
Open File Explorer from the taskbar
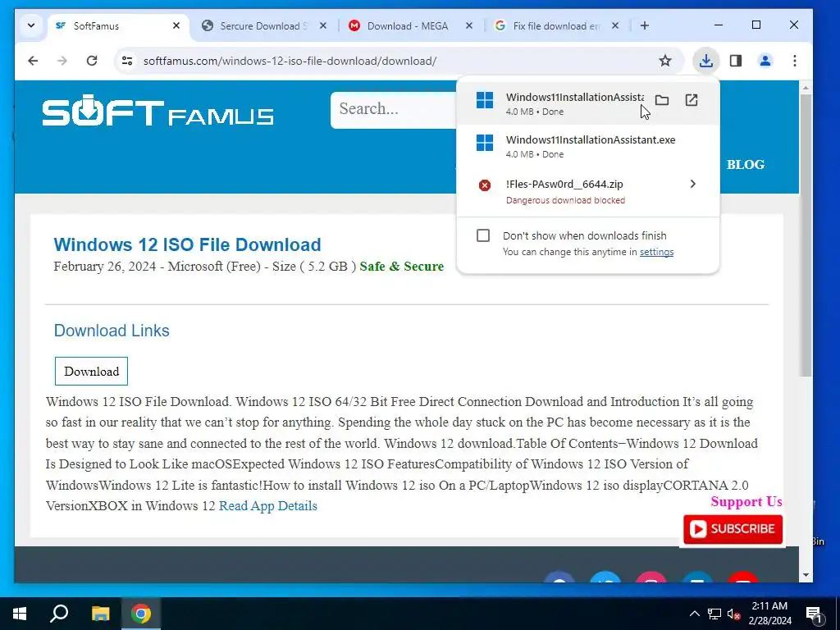tap(100, 614)
